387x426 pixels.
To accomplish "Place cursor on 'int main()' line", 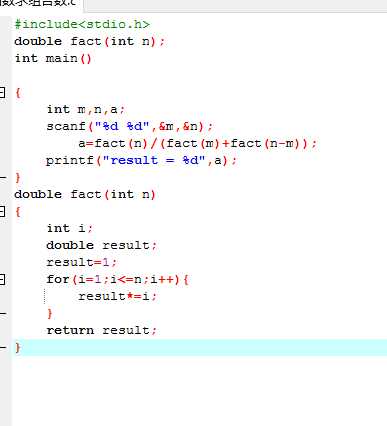I will (x=53, y=58).
